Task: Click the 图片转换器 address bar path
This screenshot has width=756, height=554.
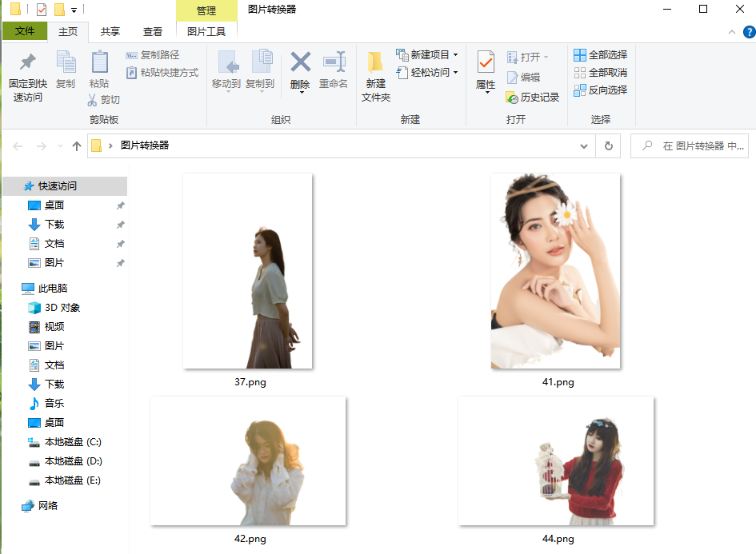Action: pos(145,145)
